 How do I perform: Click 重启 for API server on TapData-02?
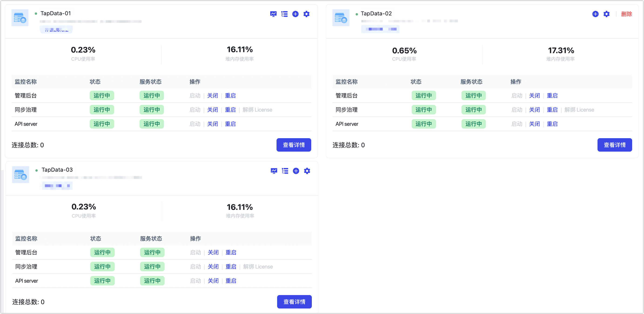click(552, 124)
